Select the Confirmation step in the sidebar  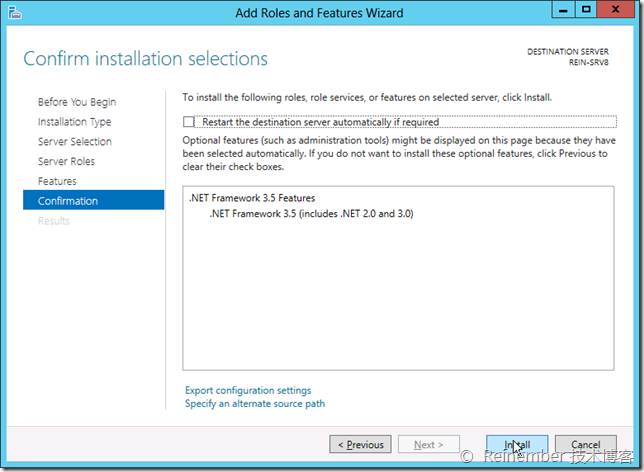(x=68, y=201)
